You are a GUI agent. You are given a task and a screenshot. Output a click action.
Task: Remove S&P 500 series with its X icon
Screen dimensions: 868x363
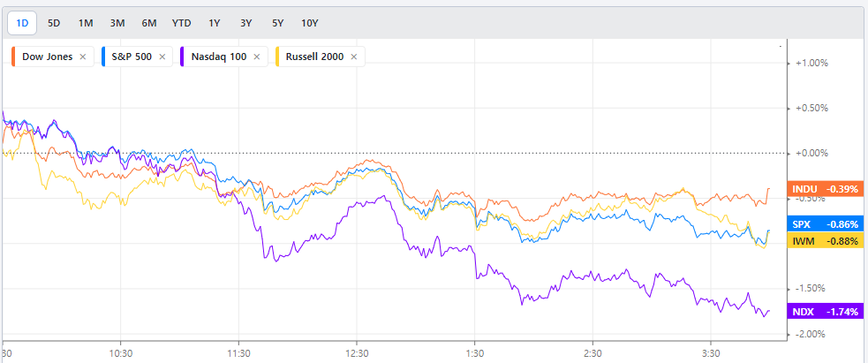click(x=170, y=57)
